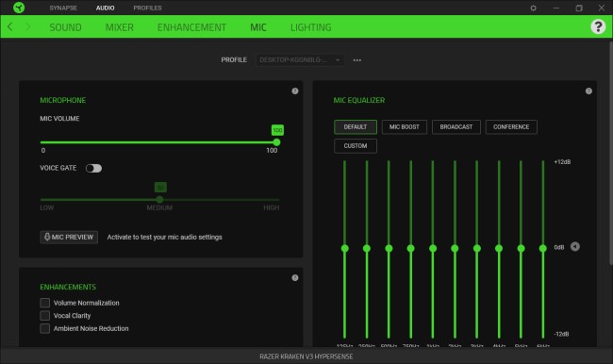The width and height of the screenshot is (613, 364).
Task: Click the HIGH voice gate label
Action: coord(272,207)
